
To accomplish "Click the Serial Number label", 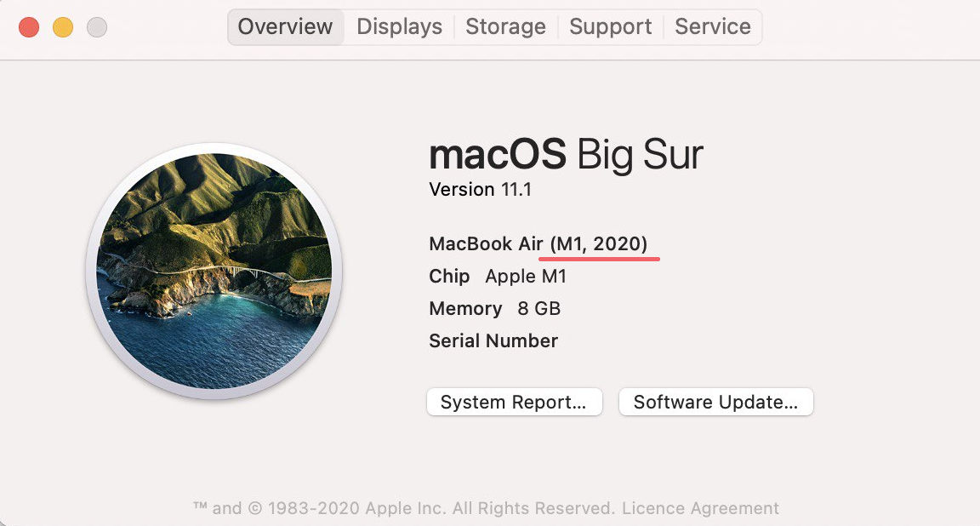I will point(493,340).
